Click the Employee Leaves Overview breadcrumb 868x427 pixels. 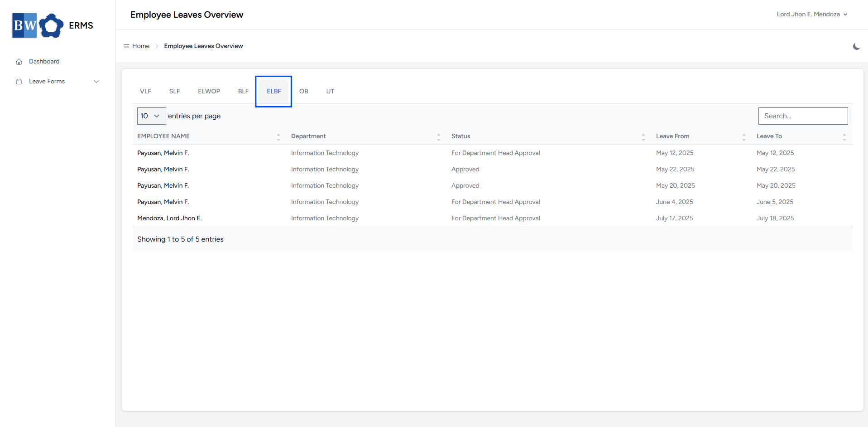pyautogui.click(x=204, y=46)
